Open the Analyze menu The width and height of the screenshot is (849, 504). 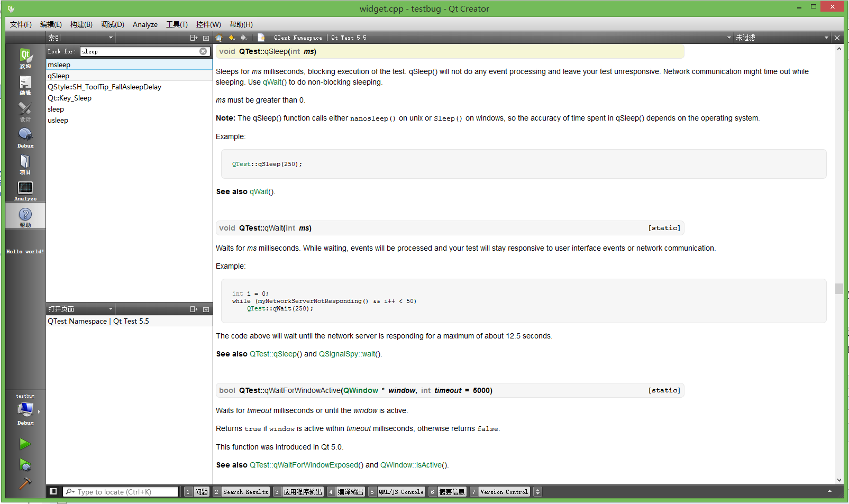point(145,24)
